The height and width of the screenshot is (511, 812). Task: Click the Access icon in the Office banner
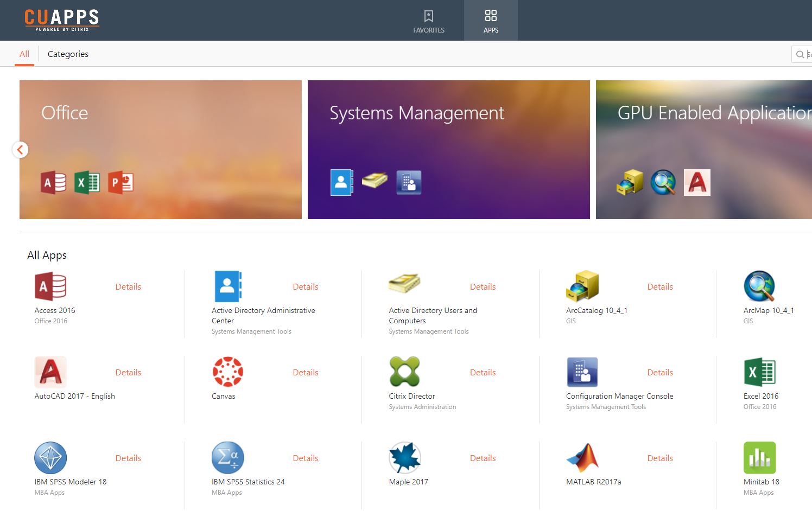tap(53, 182)
